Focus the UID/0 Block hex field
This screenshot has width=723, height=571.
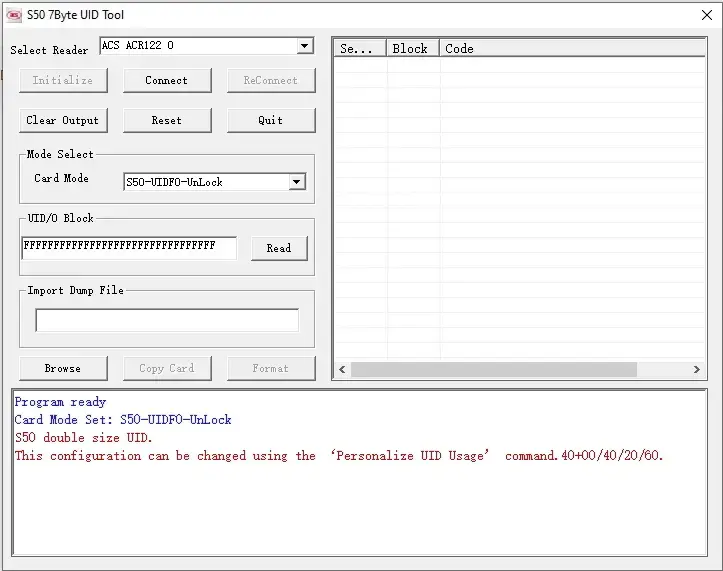(x=128, y=247)
